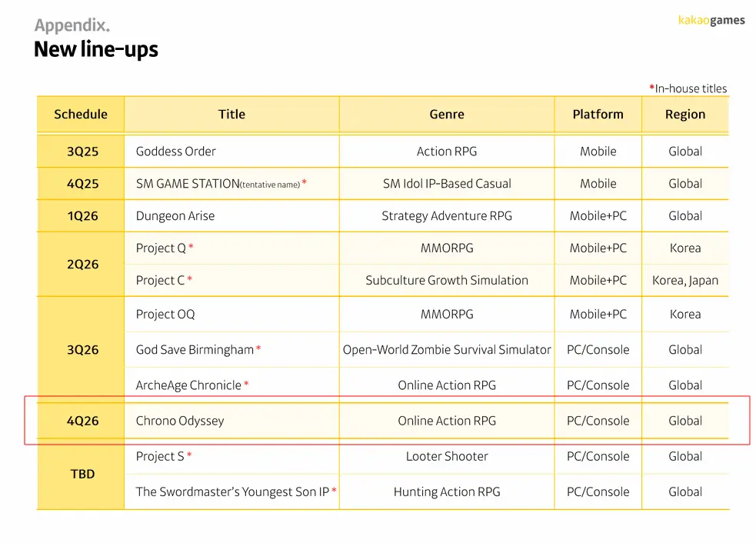The image size is (756, 543).
Task: Click Global region in Swordmaster's Youngest Son row
Action: (x=685, y=492)
